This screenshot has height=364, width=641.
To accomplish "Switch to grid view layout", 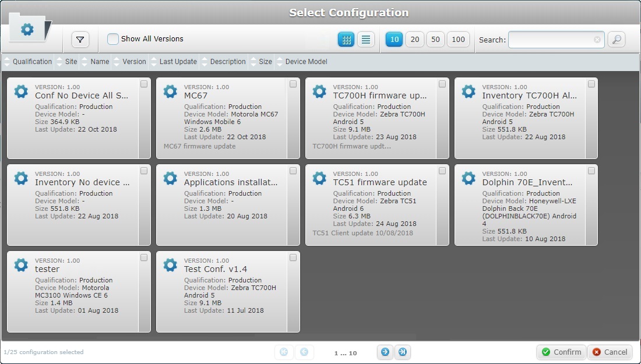I will point(346,39).
